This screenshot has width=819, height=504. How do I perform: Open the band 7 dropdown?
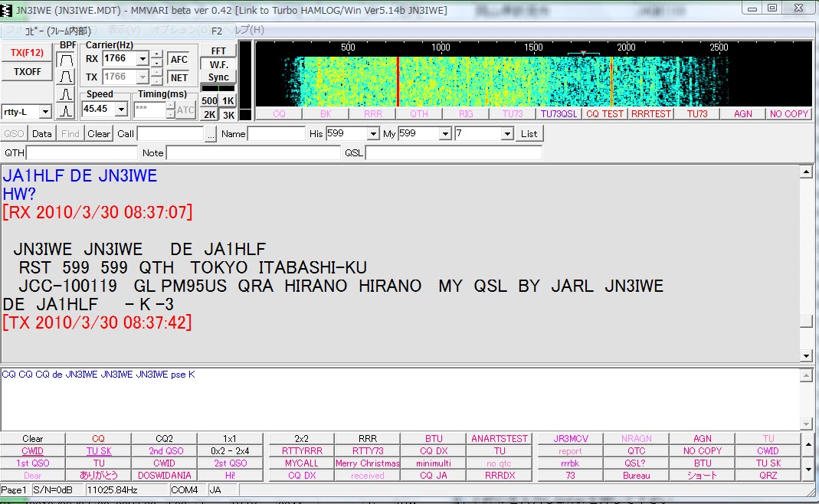pos(506,134)
